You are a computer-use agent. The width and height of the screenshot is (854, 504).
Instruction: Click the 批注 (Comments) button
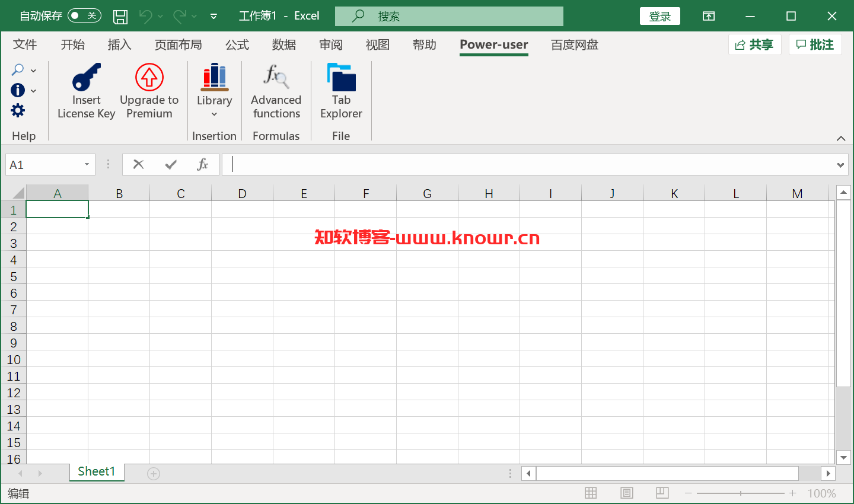[x=815, y=44]
